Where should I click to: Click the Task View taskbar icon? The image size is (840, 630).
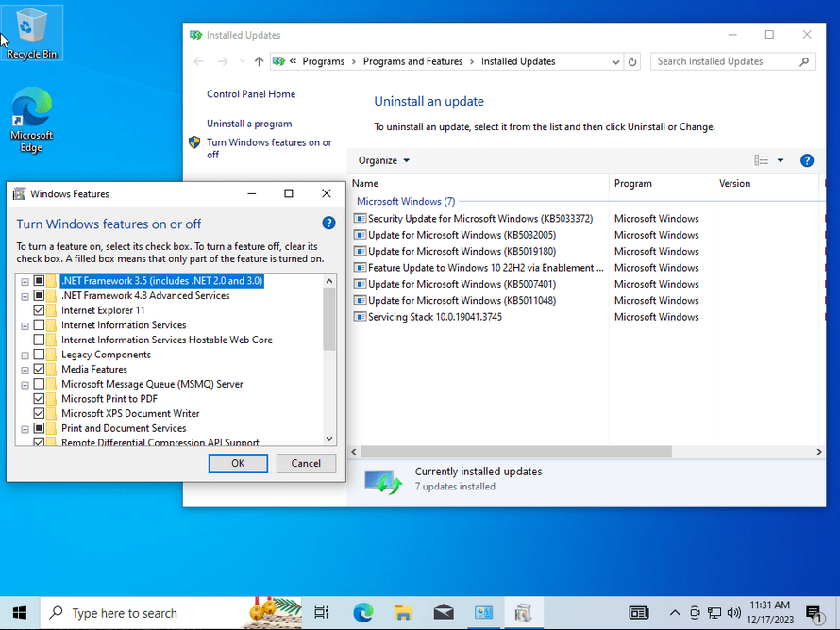[322, 612]
